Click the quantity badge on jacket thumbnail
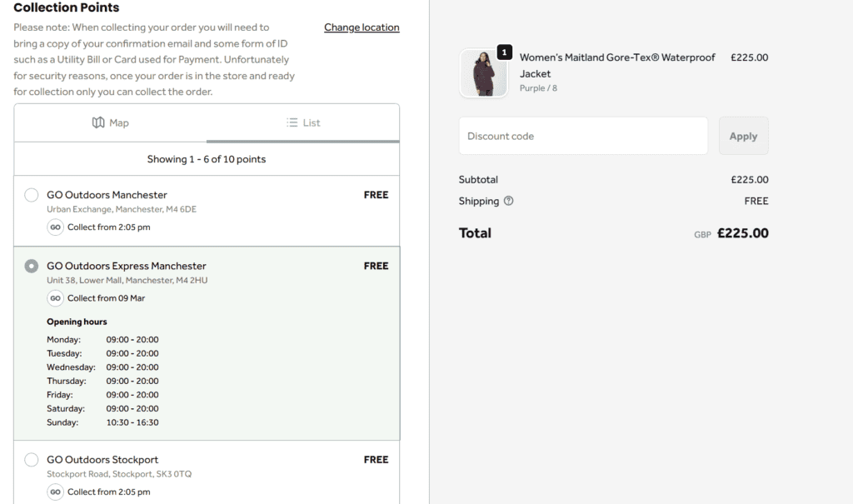The height and width of the screenshot is (504, 853). (504, 52)
